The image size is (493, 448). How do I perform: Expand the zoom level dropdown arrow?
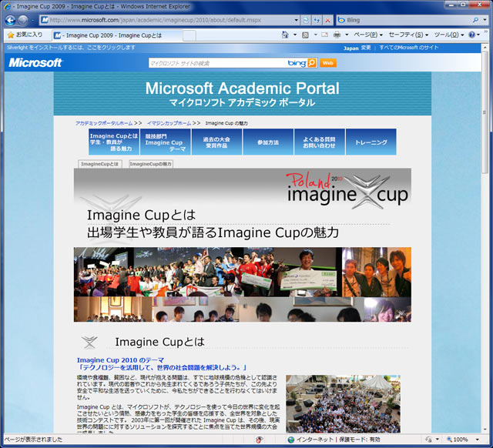[478, 440]
